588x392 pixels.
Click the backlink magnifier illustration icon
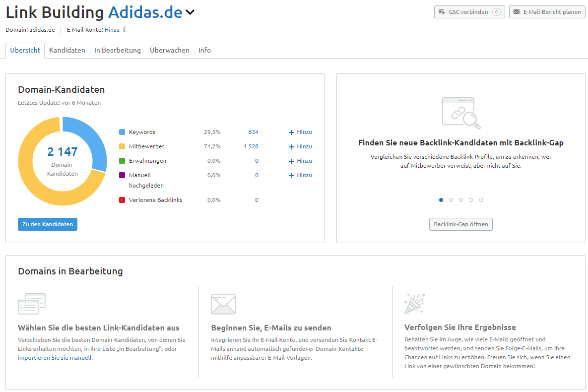coord(461,113)
